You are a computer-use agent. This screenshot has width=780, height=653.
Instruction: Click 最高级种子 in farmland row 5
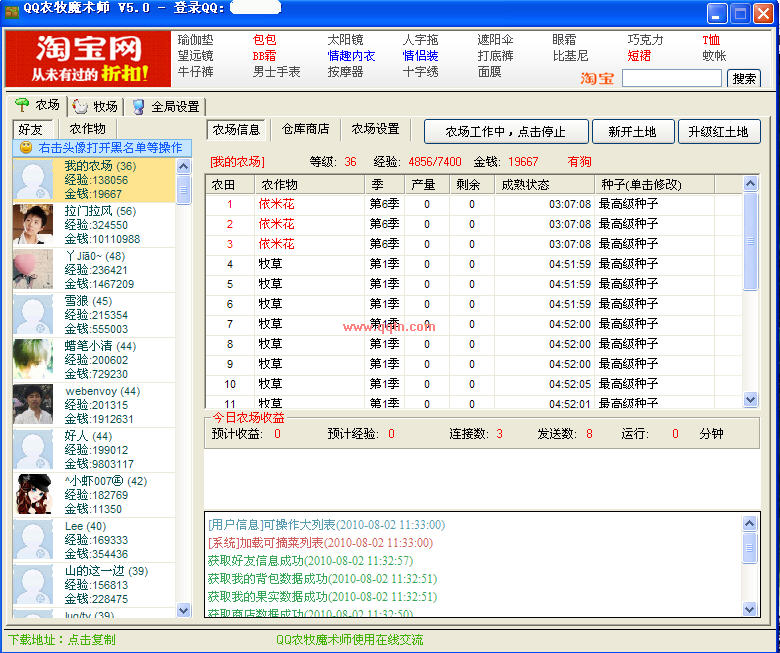click(628, 284)
